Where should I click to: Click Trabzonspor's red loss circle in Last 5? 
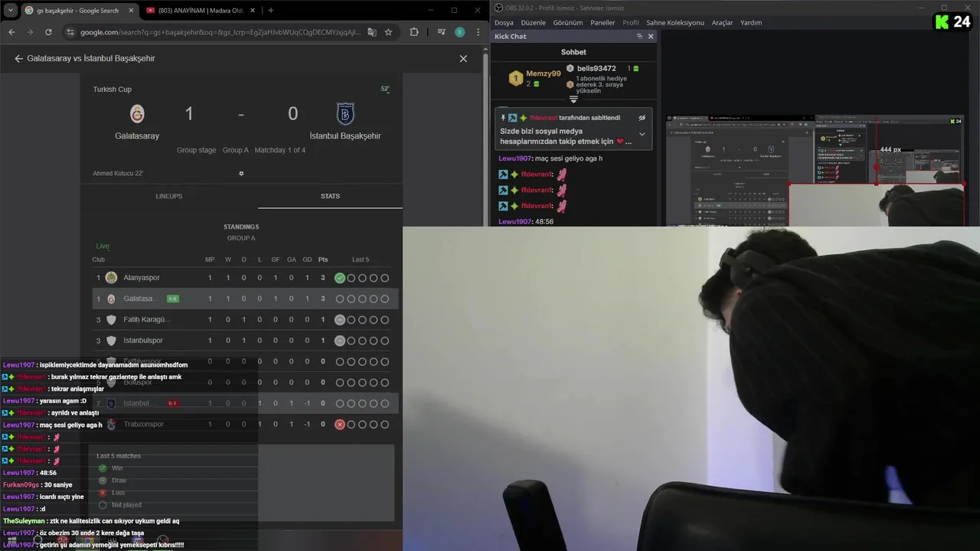pos(340,424)
